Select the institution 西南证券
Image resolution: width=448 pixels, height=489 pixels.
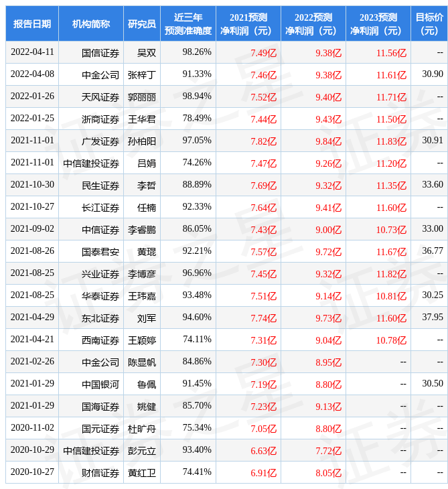click(100, 340)
